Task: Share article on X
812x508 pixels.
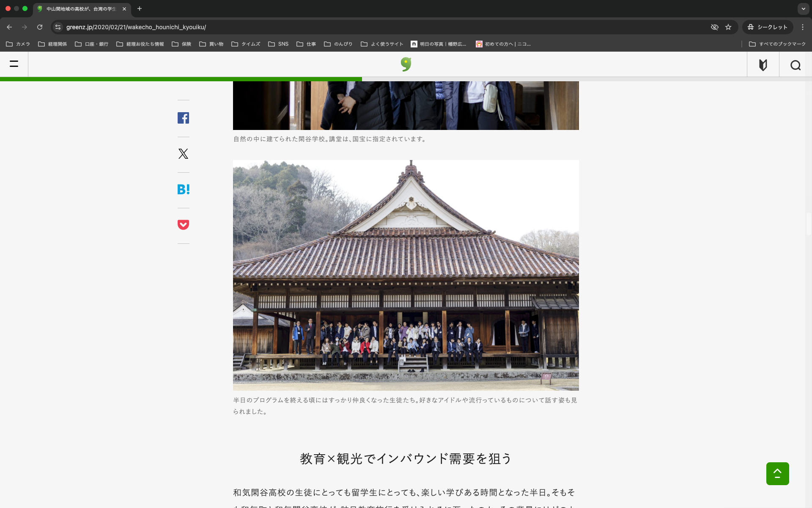Action: click(x=183, y=154)
